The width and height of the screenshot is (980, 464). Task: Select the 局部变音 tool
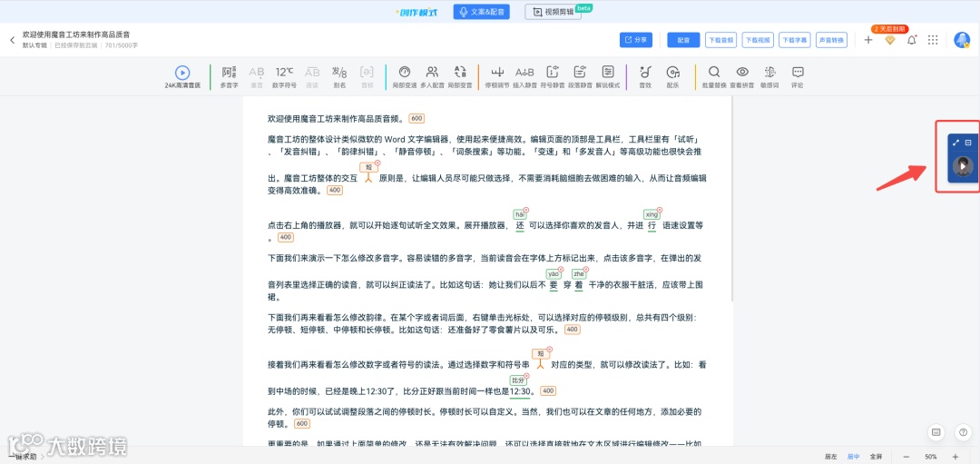460,76
